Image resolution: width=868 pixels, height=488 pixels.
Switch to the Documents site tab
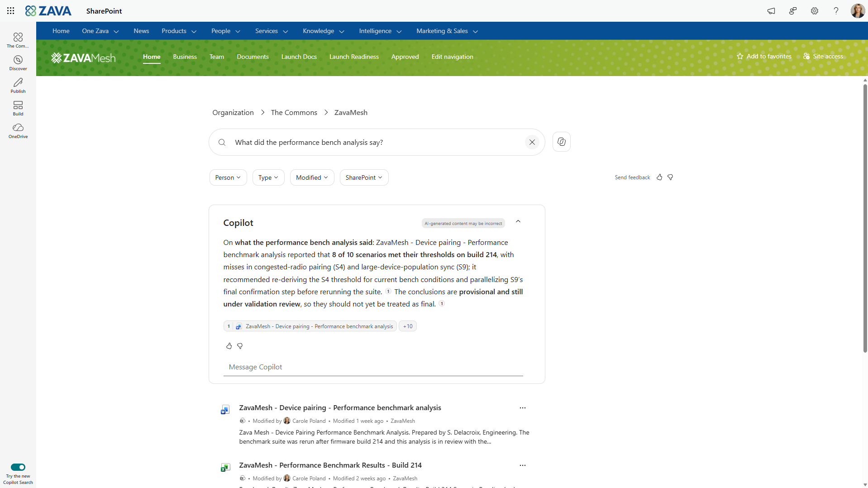253,57
